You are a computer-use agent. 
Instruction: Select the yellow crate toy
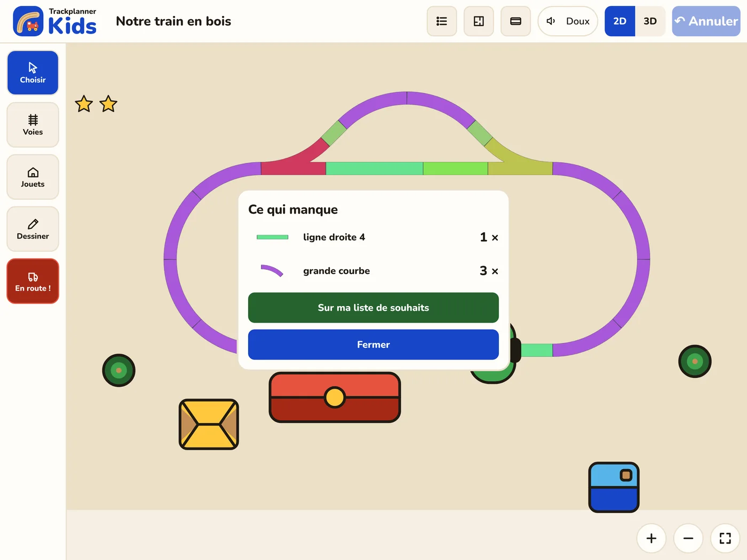(x=209, y=424)
